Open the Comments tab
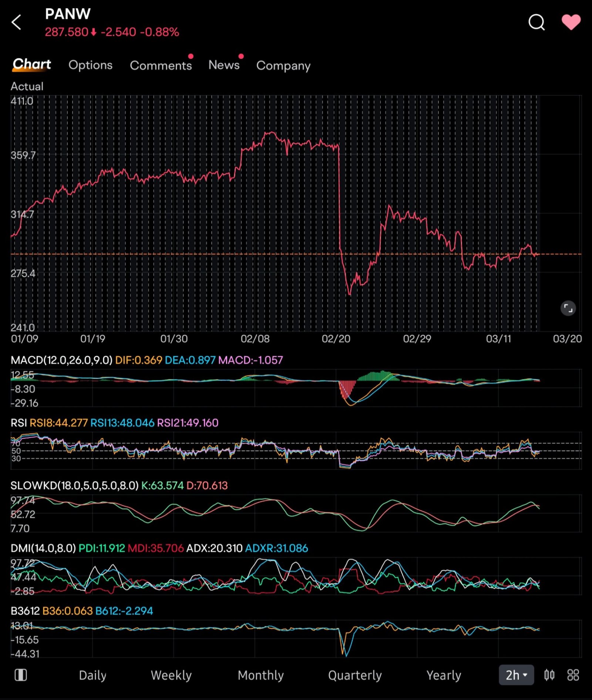 click(161, 65)
